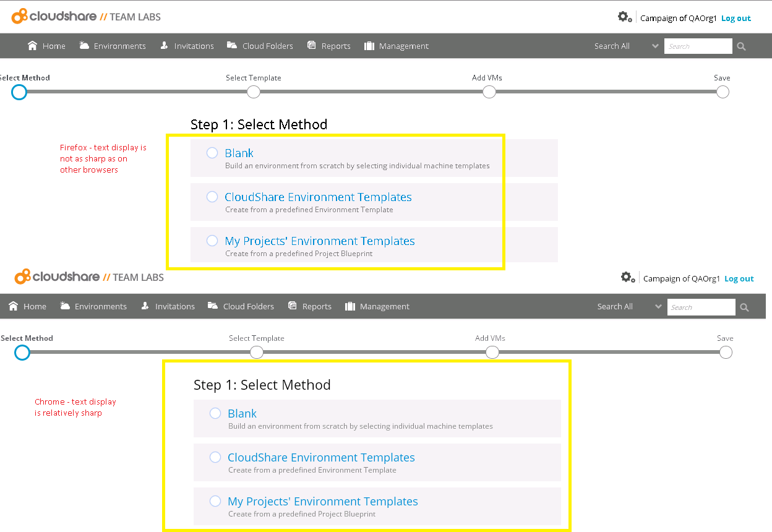Click 'Create from a predefined Environment Template' text, lower Chrome page
Image resolution: width=772 pixels, height=532 pixels.
(x=312, y=470)
